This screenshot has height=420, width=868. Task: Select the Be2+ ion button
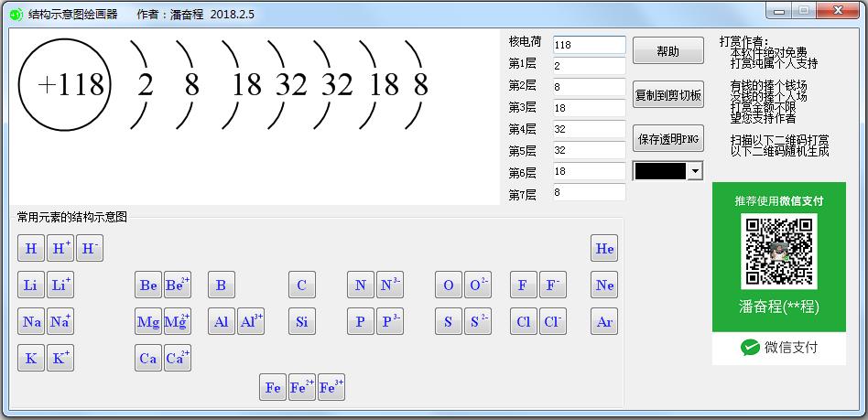(178, 285)
